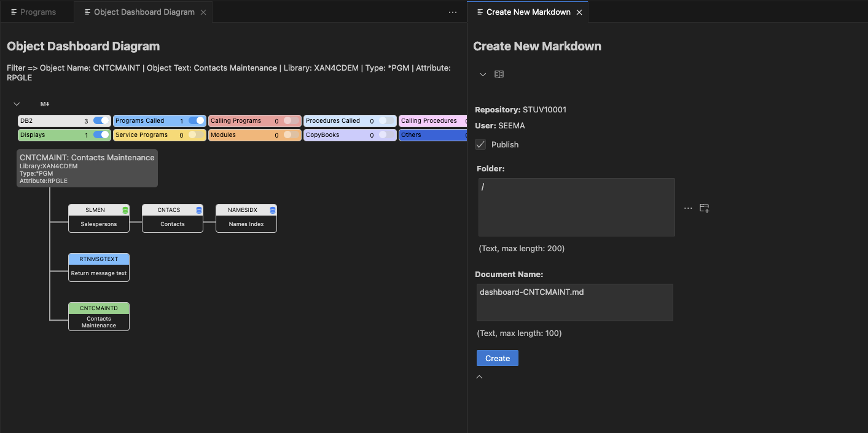Click the database icon on NAMESIDX node
Image resolution: width=868 pixels, height=433 pixels.
273,210
